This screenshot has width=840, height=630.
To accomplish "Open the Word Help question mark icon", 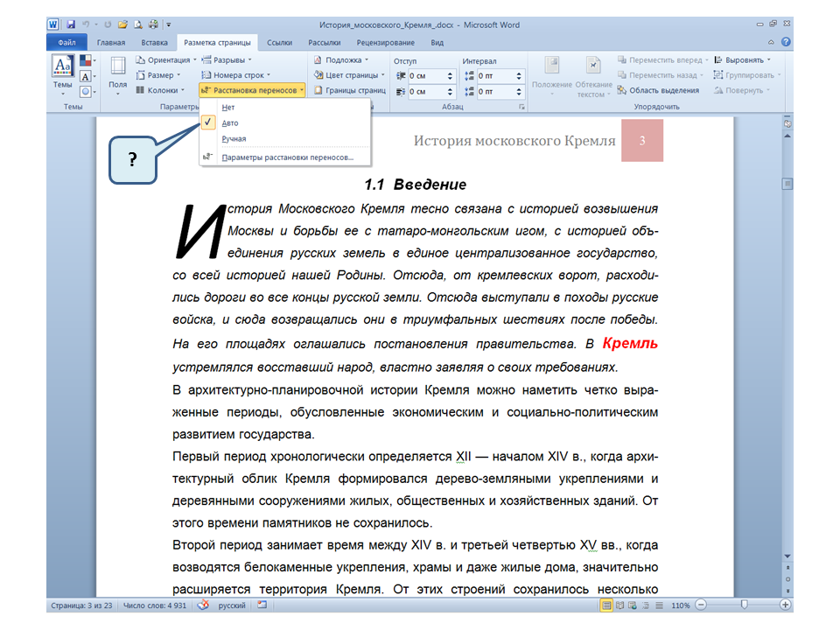I will click(786, 42).
